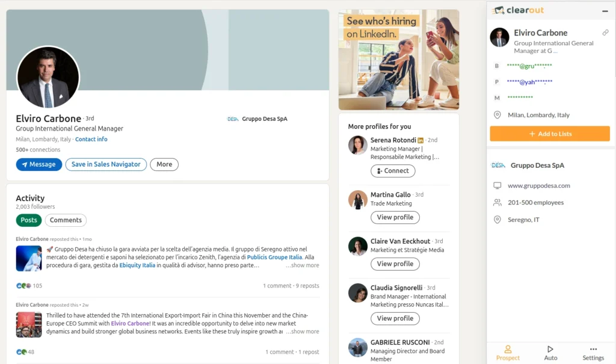Image resolution: width=616 pixels, height=364 pixels.
Task: Select the Comments filter in Activity
Action: 66,220
